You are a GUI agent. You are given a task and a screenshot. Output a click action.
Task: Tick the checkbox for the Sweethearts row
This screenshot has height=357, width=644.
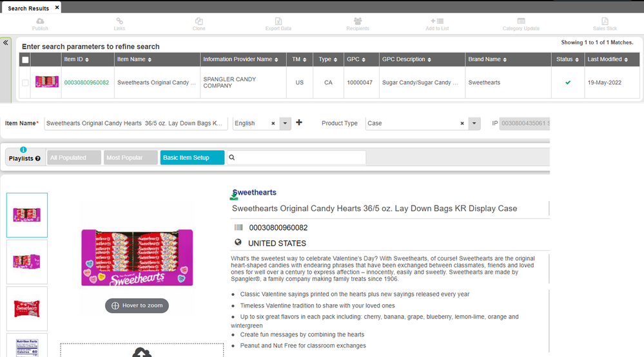pos(25,82)
